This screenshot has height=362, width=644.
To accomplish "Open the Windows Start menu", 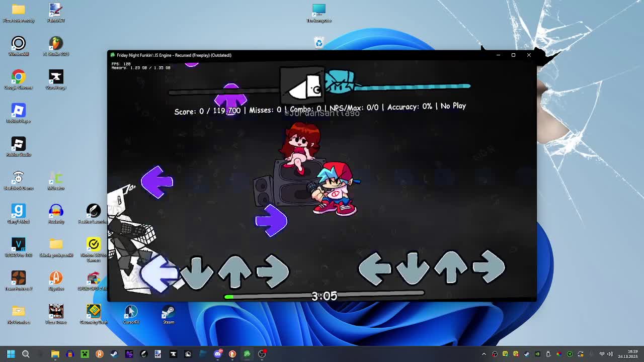I will click(11, 354).
